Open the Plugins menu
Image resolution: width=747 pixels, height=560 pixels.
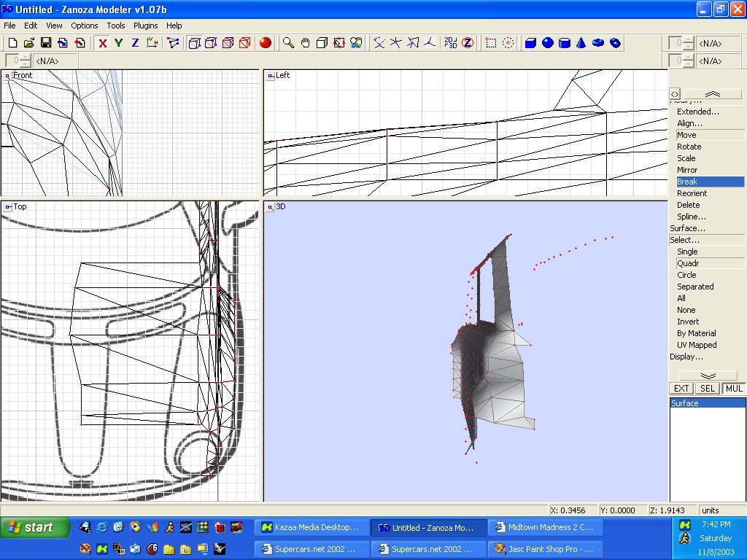click(146, 26)
